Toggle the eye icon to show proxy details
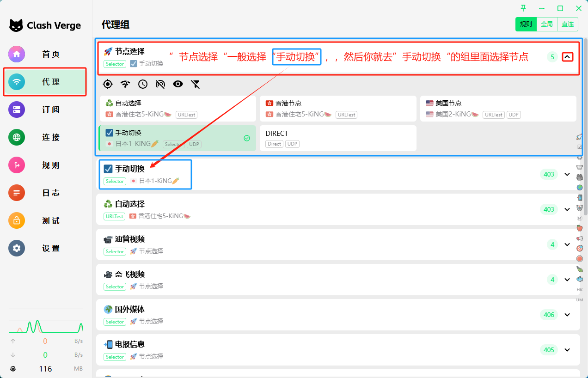This screenshot has width=588, height=378. pyautogui.click(x=178, y=84)
